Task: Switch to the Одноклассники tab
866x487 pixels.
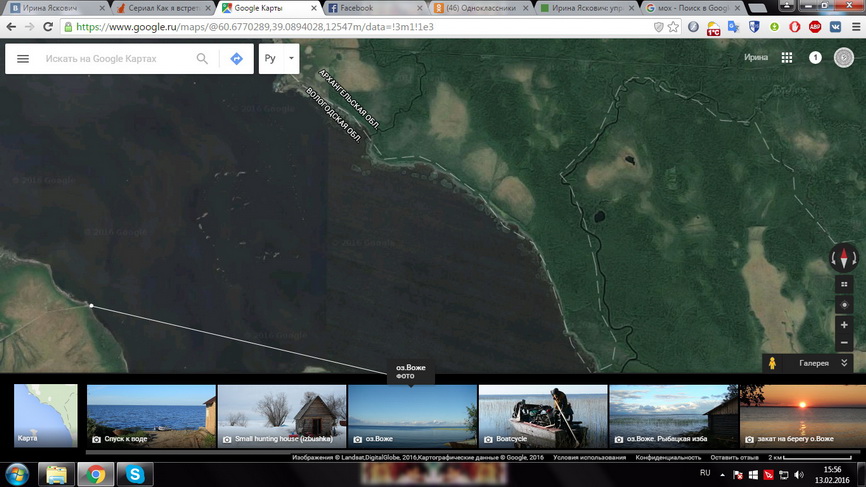Action: [x=482, y=8]
